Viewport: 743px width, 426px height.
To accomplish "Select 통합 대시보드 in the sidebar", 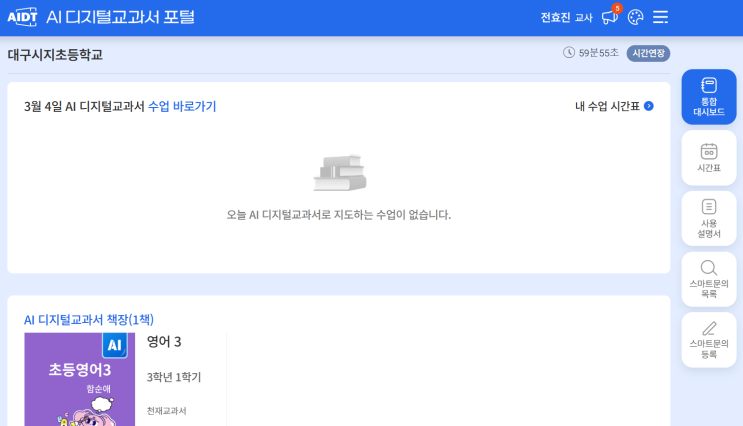I will click(709, 97).
